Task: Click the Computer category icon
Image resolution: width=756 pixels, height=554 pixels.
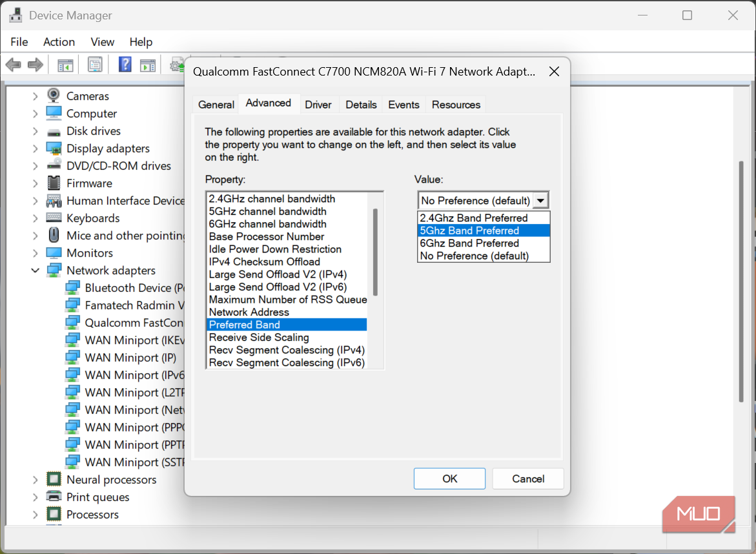Action: (x=54, y=113)
